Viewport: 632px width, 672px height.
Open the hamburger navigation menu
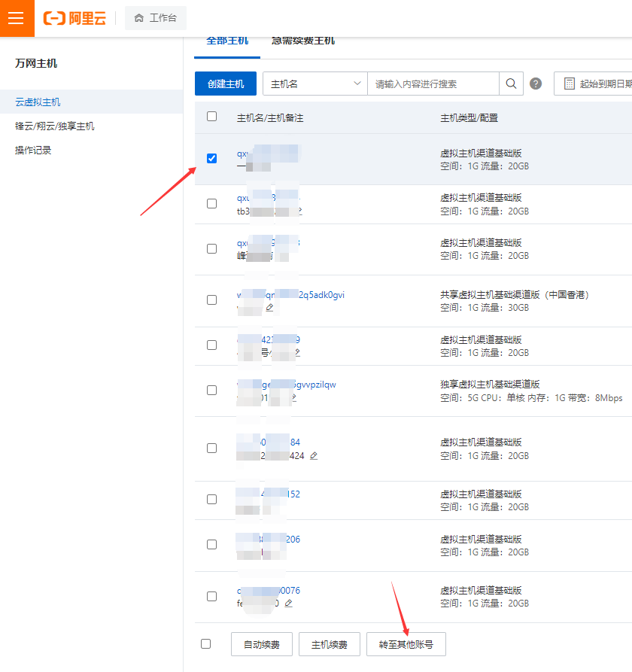coord(17,18)
